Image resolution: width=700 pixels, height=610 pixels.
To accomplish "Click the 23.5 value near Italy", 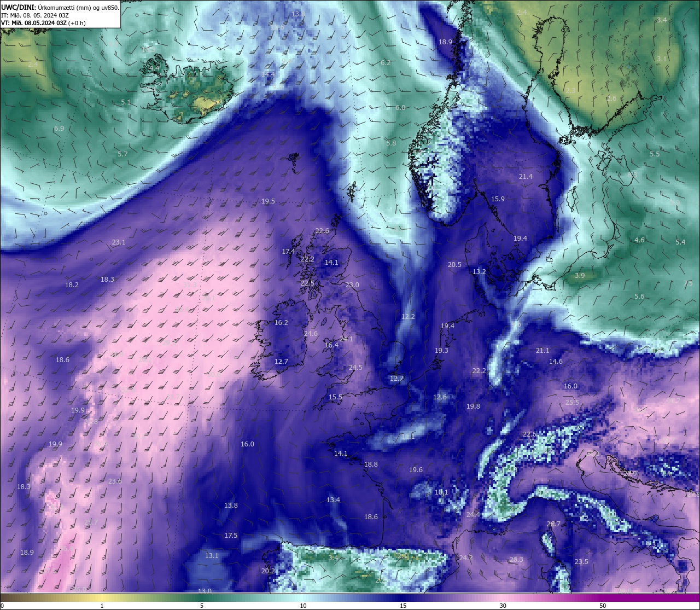I will click(581, 562).
